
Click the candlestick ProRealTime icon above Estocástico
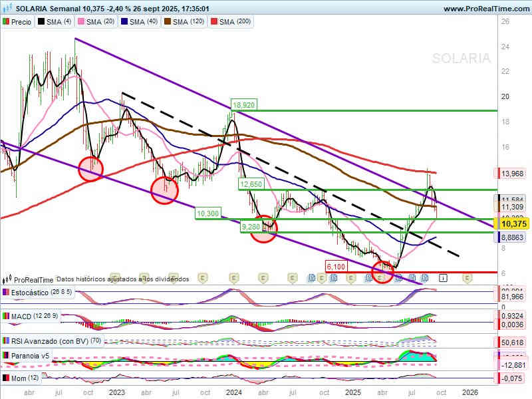coord(7,279)
